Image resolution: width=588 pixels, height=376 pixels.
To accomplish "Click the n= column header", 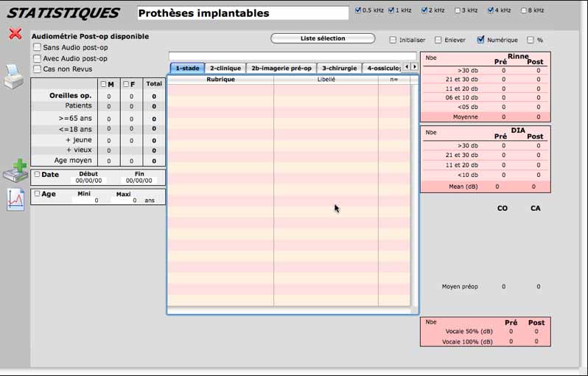I will [394, 80].
